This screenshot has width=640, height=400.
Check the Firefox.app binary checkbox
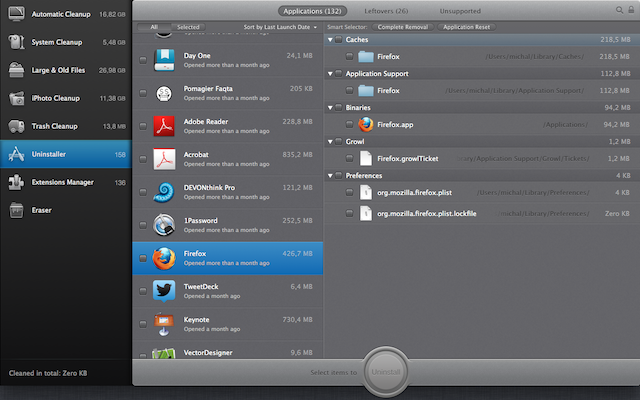[349, 124]
